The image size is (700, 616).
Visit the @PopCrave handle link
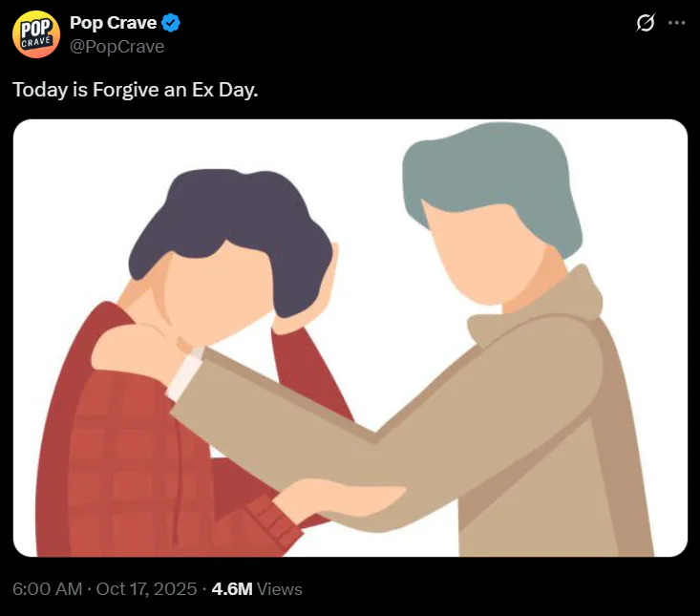click(117, 47)
